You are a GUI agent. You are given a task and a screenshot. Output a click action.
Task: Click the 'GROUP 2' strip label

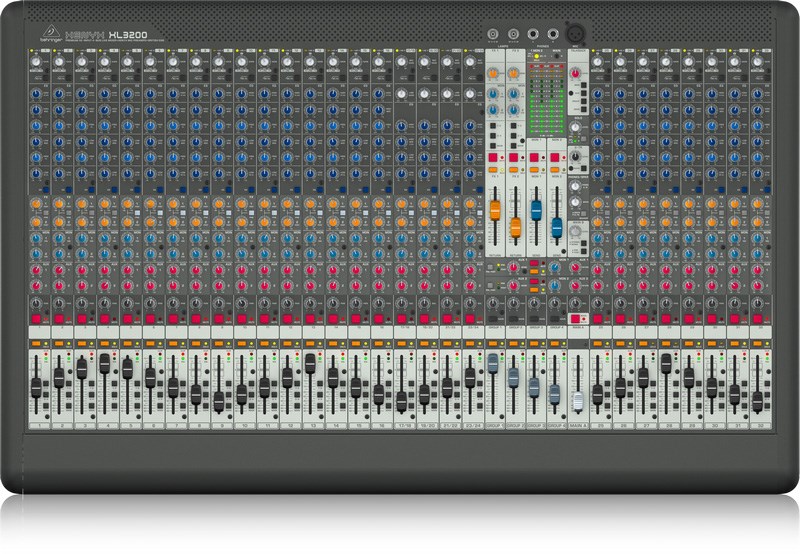[x=516, y=425]
